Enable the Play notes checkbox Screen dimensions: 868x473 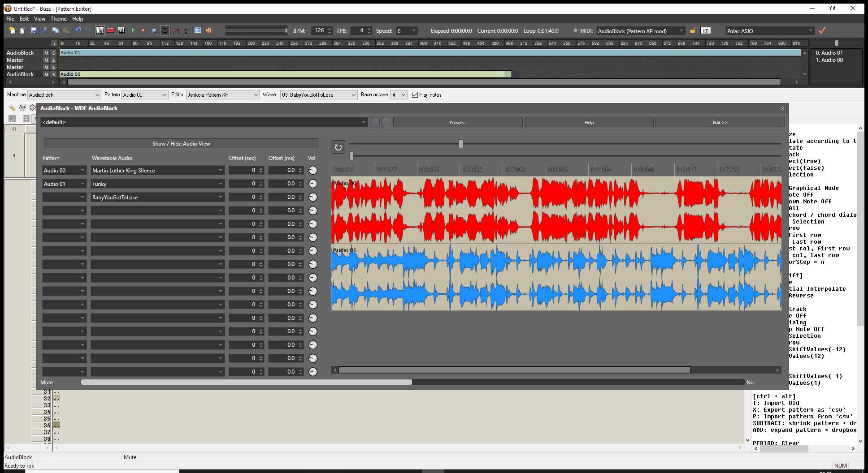click(415, 95)
